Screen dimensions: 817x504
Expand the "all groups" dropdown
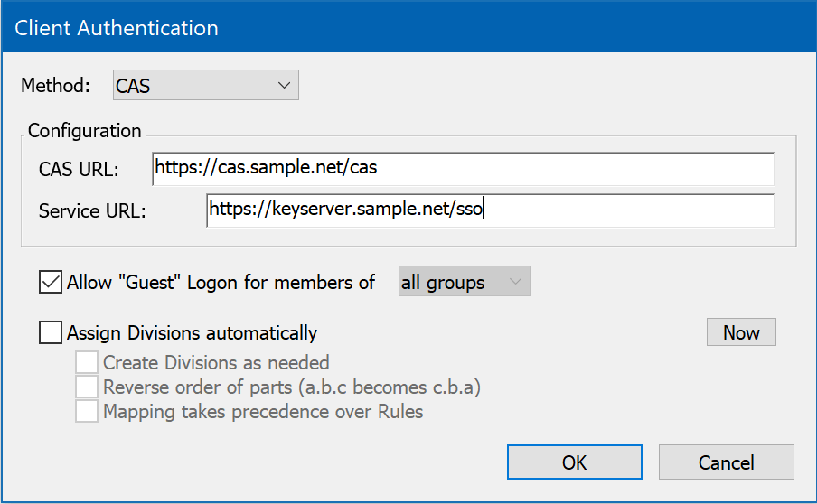[x=464, y=282]
